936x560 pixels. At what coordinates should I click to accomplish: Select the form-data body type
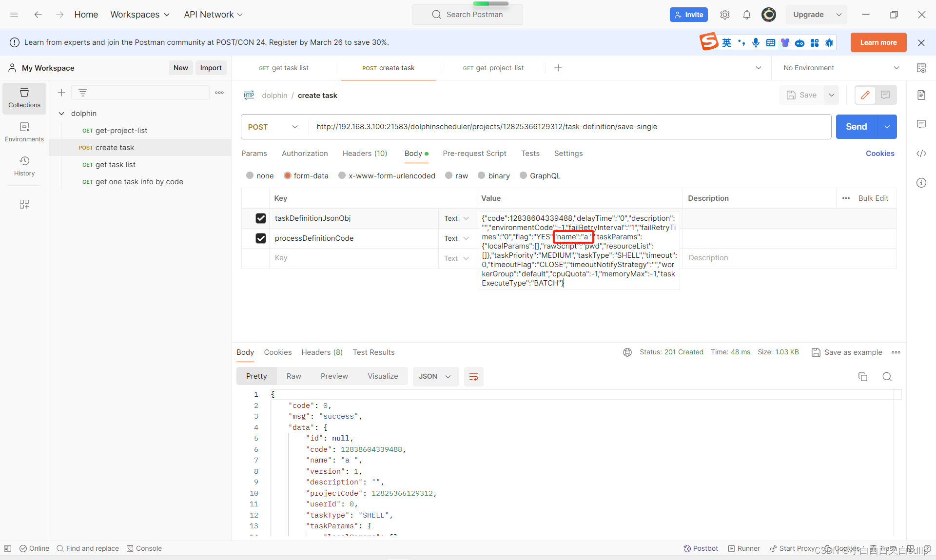pos(288,175)
